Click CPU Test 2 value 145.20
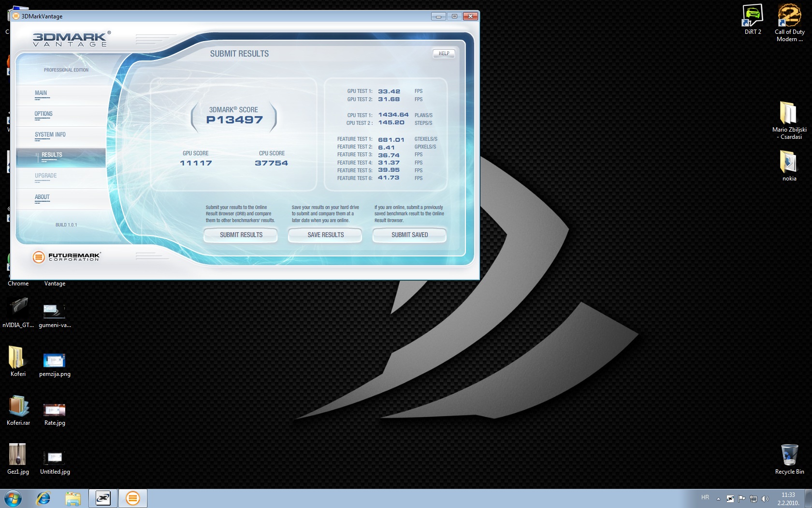812x508 pixels. [391, 122]
